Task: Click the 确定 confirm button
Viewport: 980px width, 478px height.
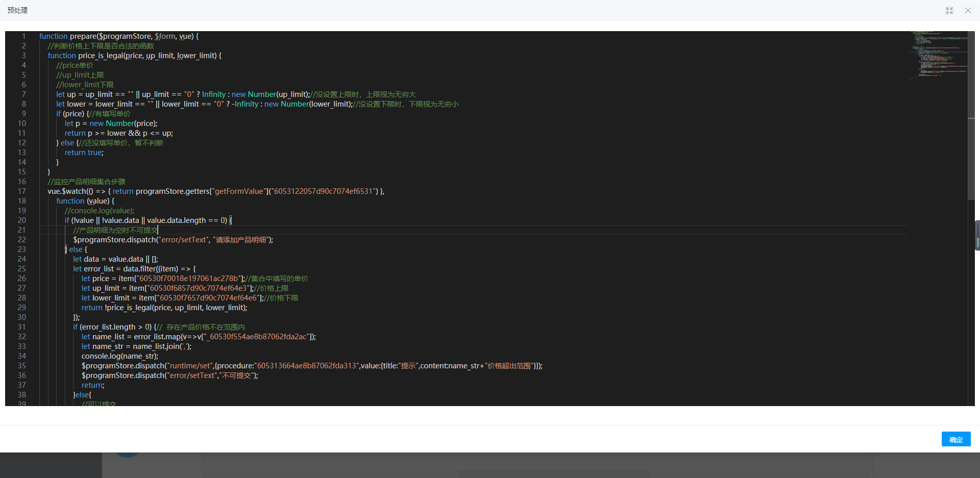Action: [x=955, y=439]
